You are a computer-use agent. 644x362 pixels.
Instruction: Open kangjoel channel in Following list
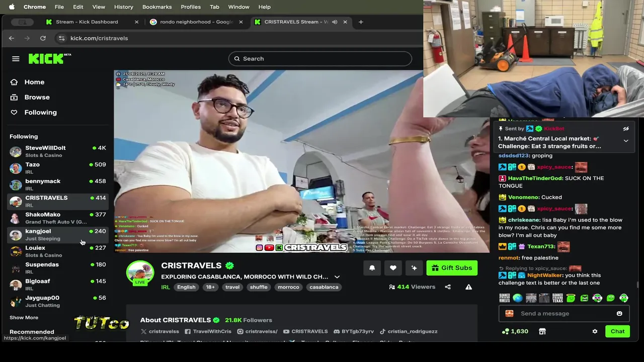tap(57, 234)
